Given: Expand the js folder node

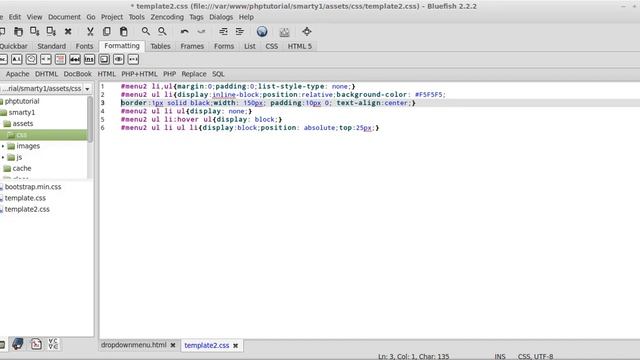Looking at the screenshot, I should (3, 157).
